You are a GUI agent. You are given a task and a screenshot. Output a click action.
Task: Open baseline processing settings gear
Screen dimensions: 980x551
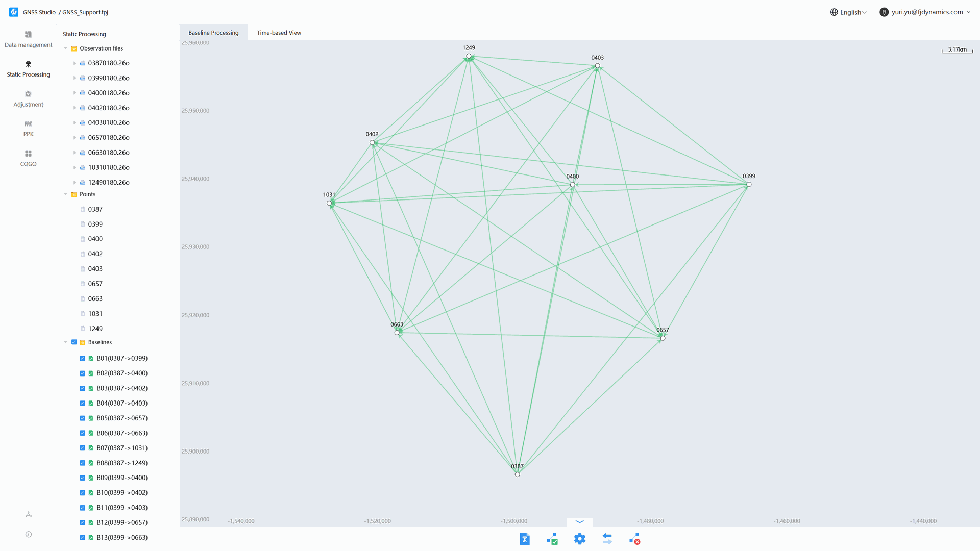click(579, 539)
